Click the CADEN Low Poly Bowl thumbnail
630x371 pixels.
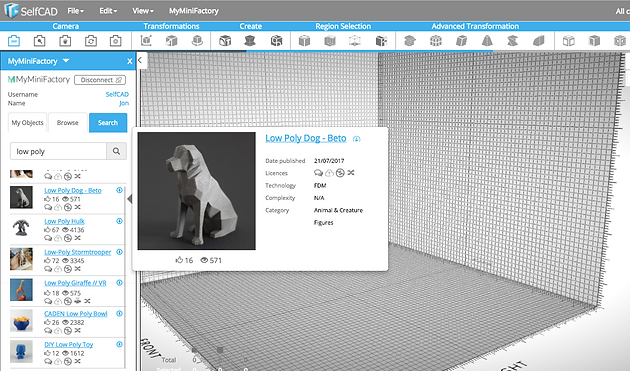[21, 320]
